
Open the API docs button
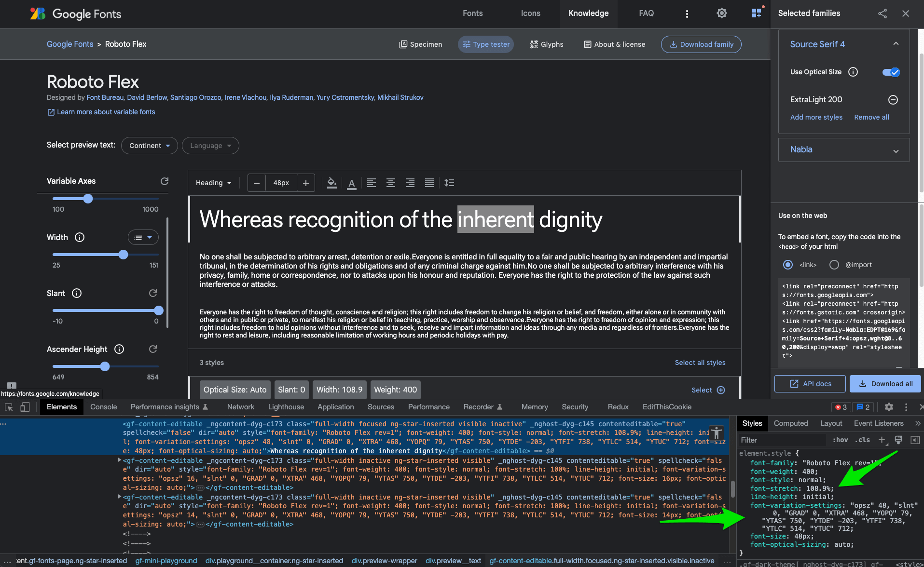(810, 384)
